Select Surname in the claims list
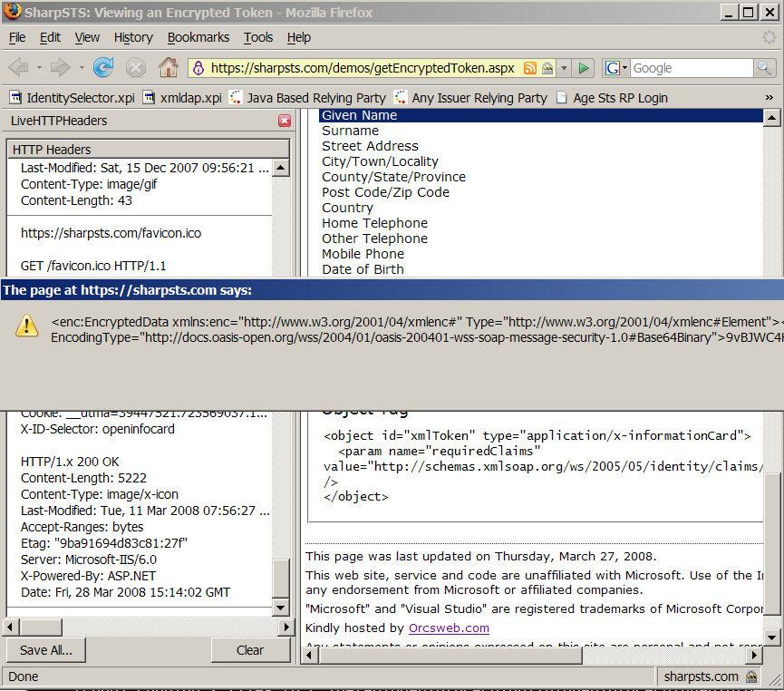 tap(351, 131)
